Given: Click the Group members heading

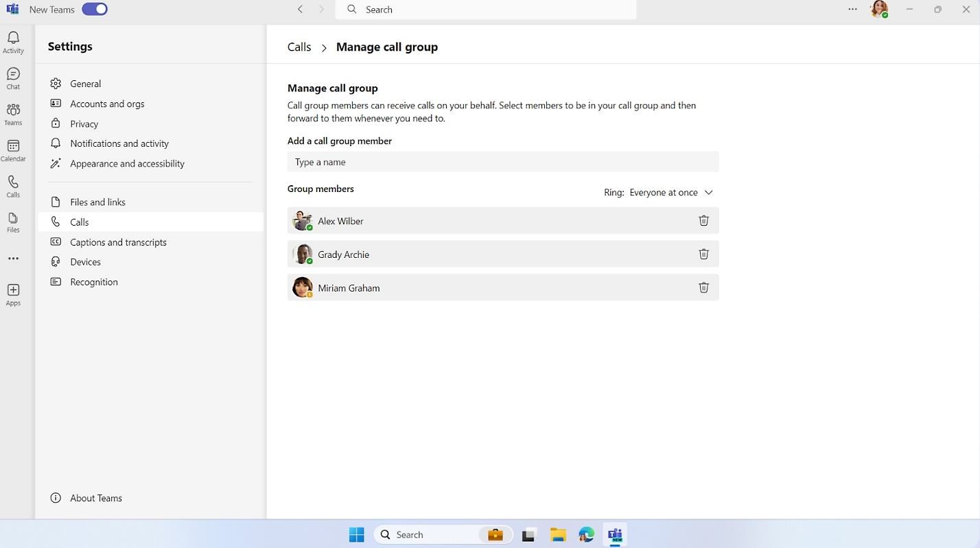Looking at the screenshot, I should [x=320, y=189].
